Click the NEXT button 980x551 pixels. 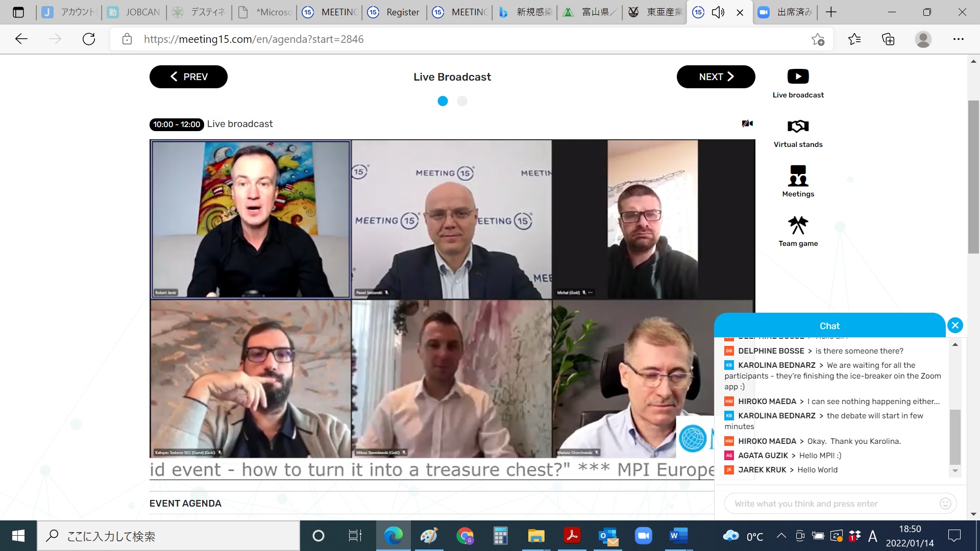point(716,77)
